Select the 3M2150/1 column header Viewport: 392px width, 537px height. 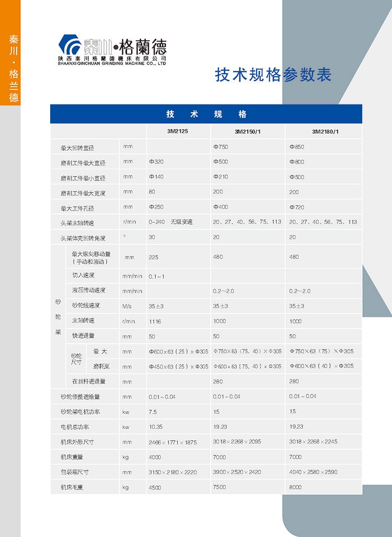[247, 132]
